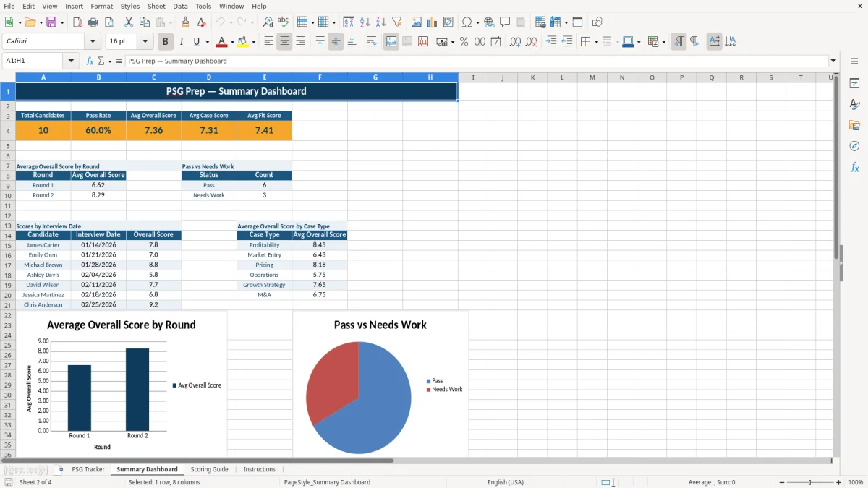Open the Data menu
The width and height of the screenshot is (868, 488).
coord(180,6)
